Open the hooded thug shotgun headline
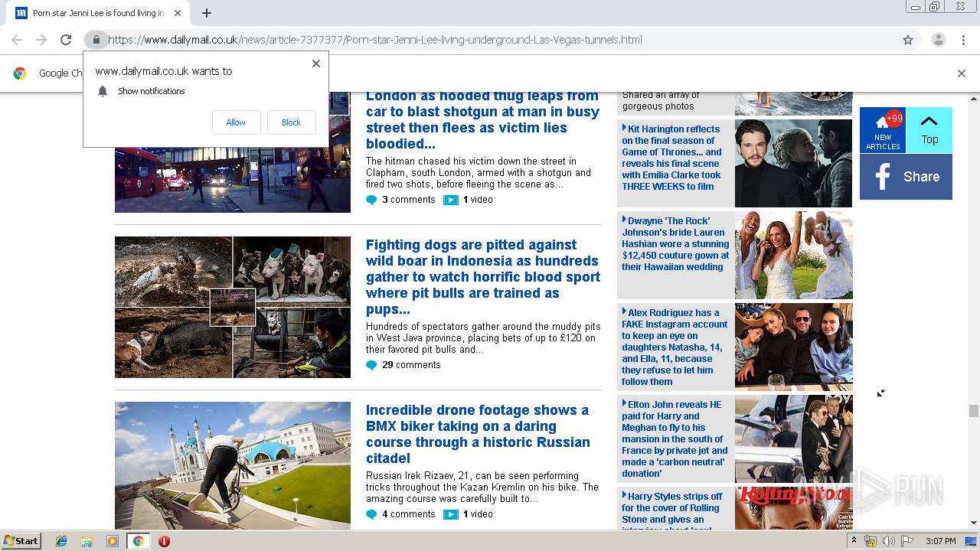Screen dimensions: 980x551 [482, 120]
